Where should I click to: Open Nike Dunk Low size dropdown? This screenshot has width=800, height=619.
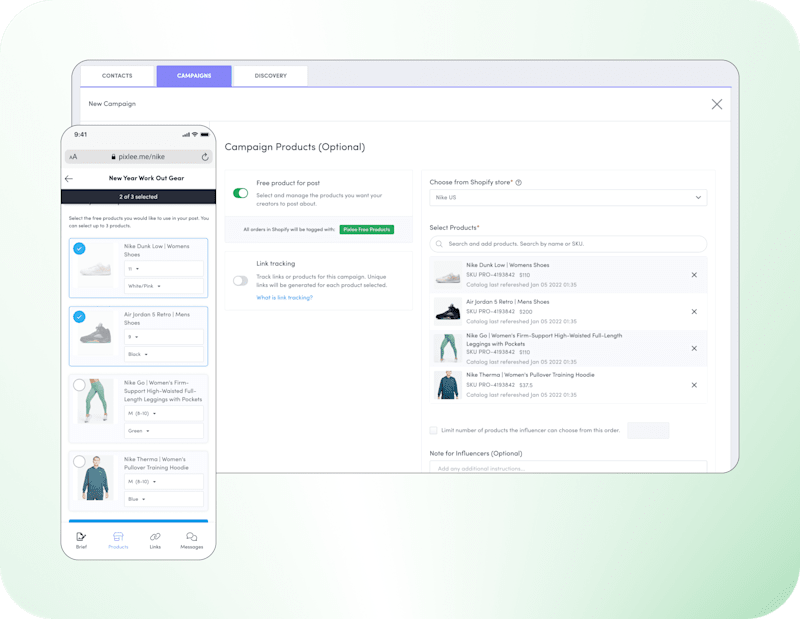[164, 268]
